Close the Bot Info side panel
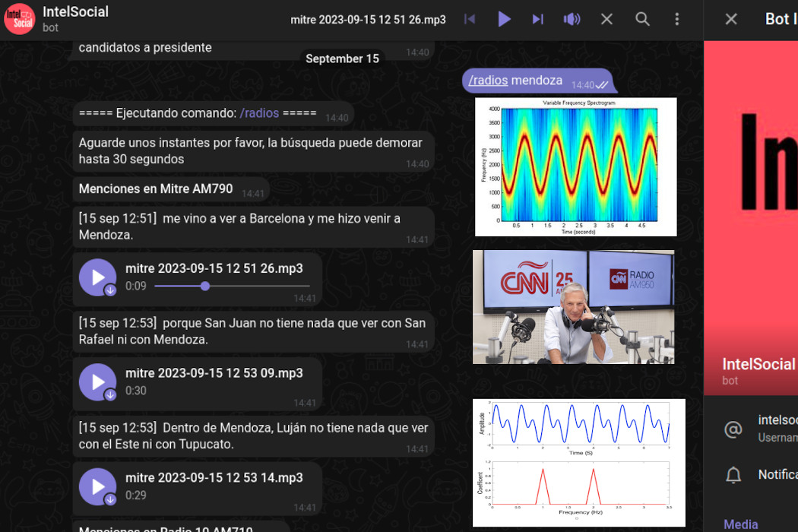This screenshot has height=532, width=798. click(731, 19)
